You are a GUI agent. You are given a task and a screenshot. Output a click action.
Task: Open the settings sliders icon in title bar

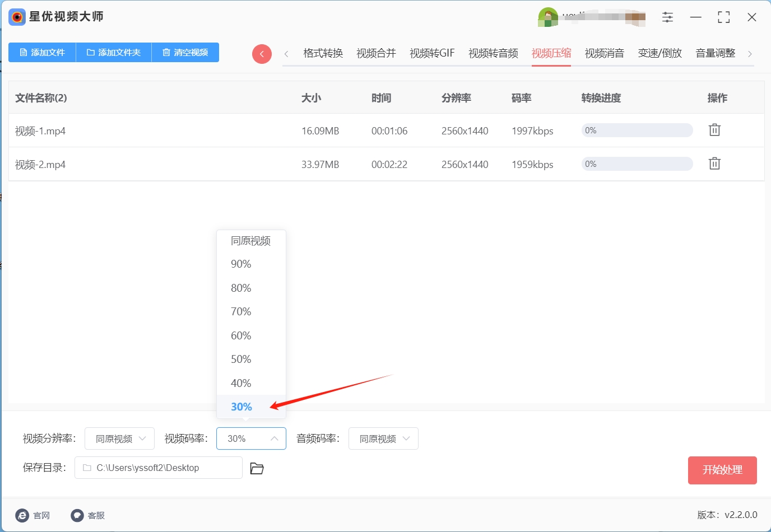point(667,17)
